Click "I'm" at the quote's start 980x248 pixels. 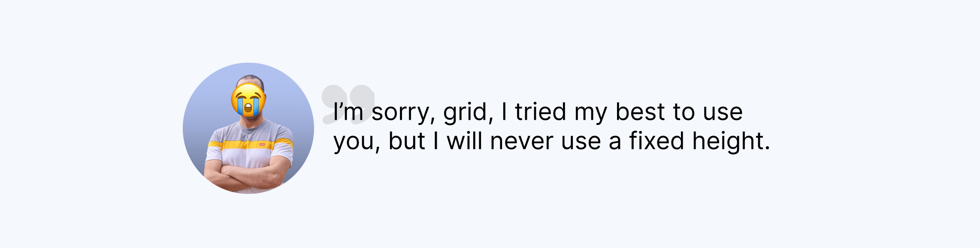pyautogui.click(x=348, y=112)
